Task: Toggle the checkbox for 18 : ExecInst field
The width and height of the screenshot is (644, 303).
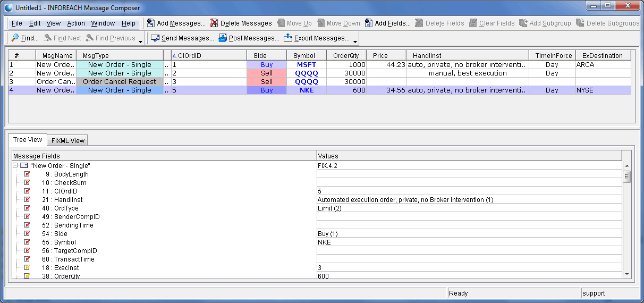Action: (x=27, y=268)
